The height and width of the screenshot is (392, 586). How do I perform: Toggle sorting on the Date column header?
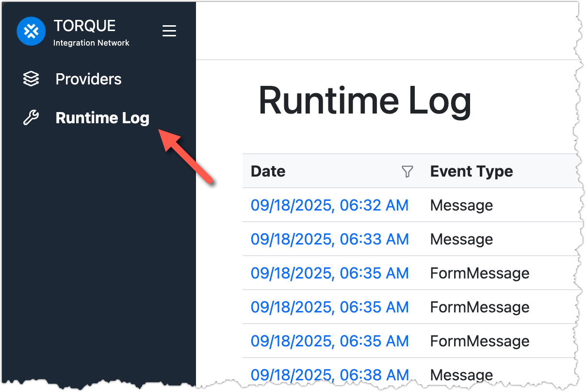[x=268, y=171]
